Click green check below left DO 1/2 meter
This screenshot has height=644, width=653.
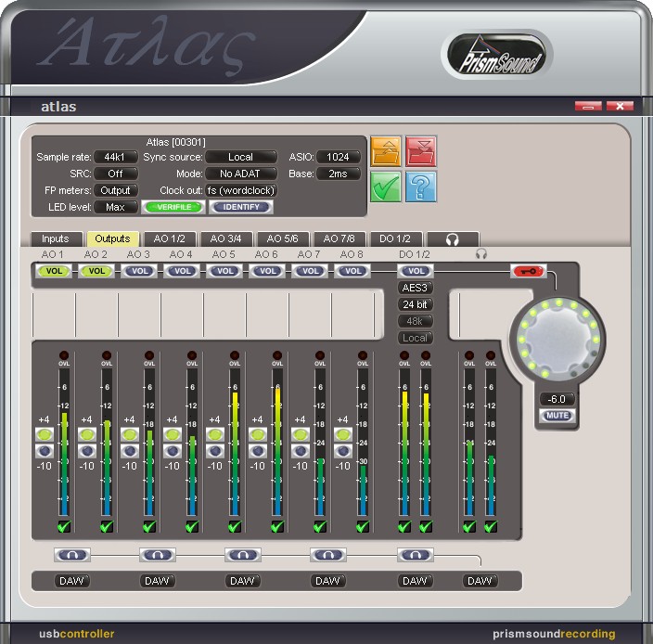404,526
